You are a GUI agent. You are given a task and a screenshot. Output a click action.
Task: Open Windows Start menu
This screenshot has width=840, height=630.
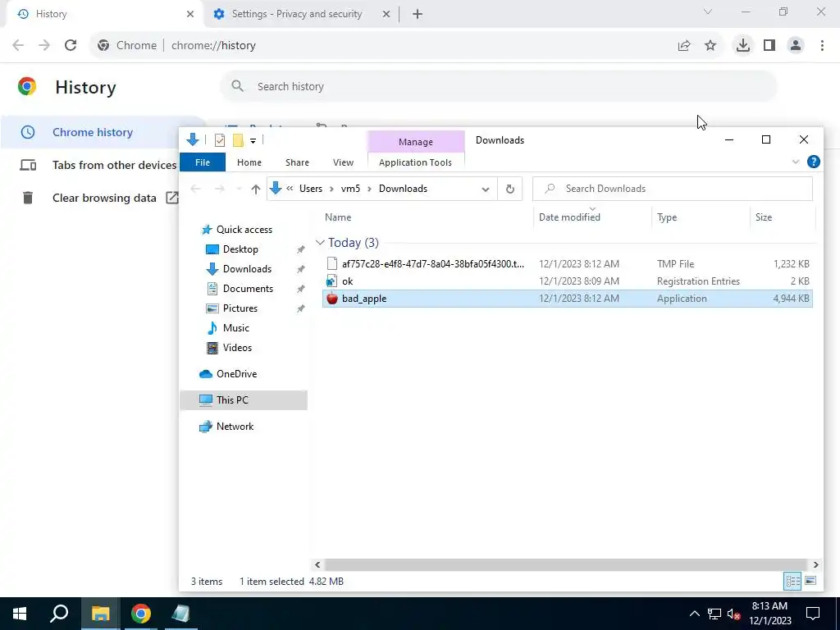[x=20, y=614]
